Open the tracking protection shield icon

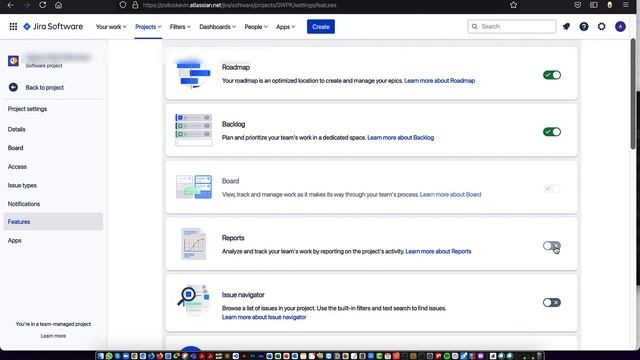pos(122,5)
